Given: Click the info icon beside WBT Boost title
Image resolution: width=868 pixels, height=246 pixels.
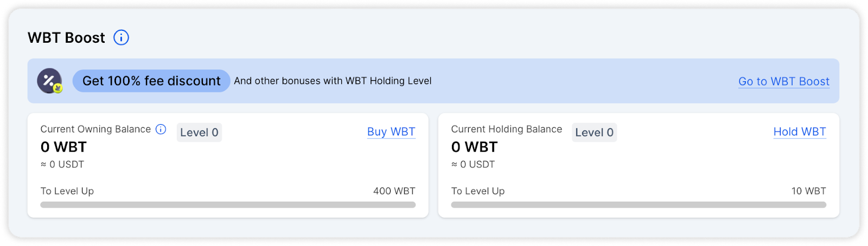Looking at the screenshot, I should [121, 37].
